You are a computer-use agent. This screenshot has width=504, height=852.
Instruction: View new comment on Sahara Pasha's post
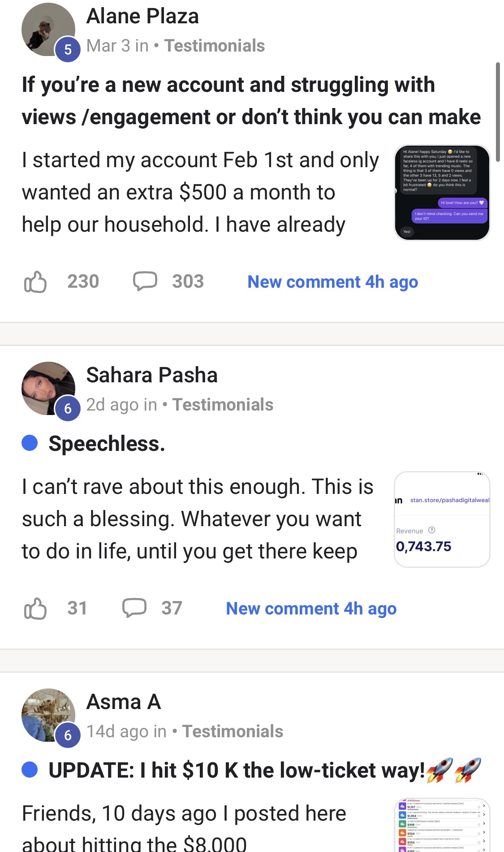point(311,609)
